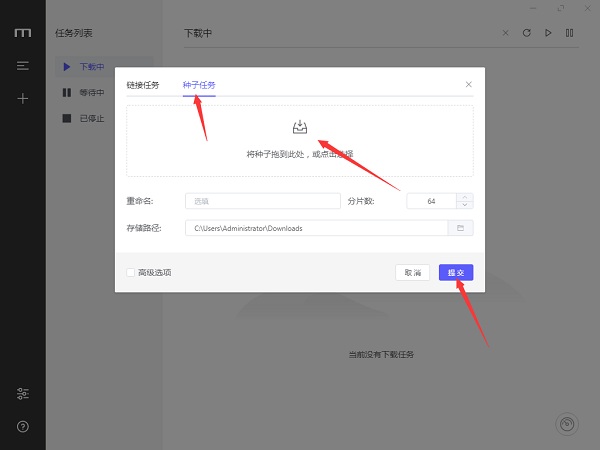The height and width of the screenshot is (450, 600).
Task: Open preferences via the sliders icon
Action: (x=22, y=393)
